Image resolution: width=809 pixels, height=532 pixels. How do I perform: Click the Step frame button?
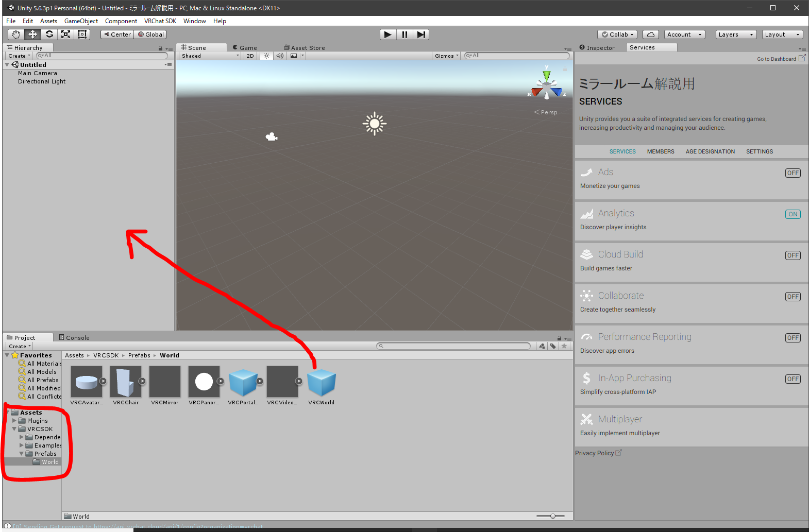coord(421,35)
